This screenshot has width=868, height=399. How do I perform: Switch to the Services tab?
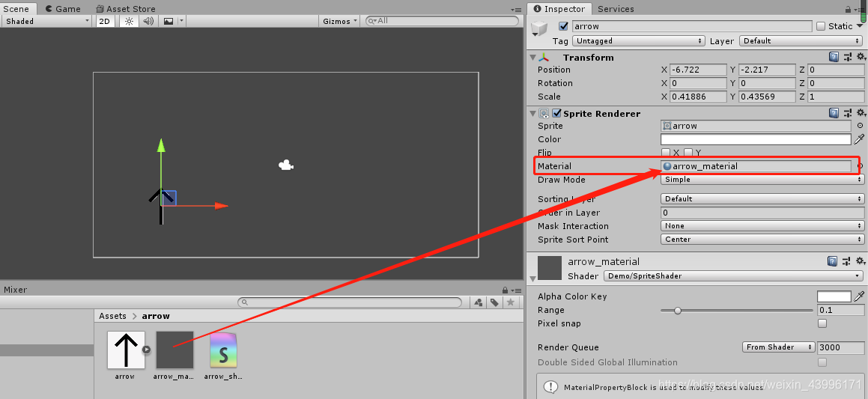(x=616, y=9)
